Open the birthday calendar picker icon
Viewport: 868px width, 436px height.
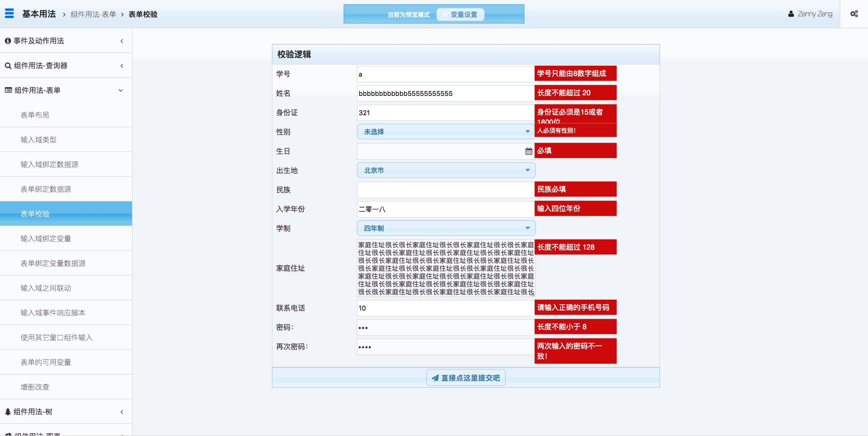pyautogui.click(x=528, y=151)
